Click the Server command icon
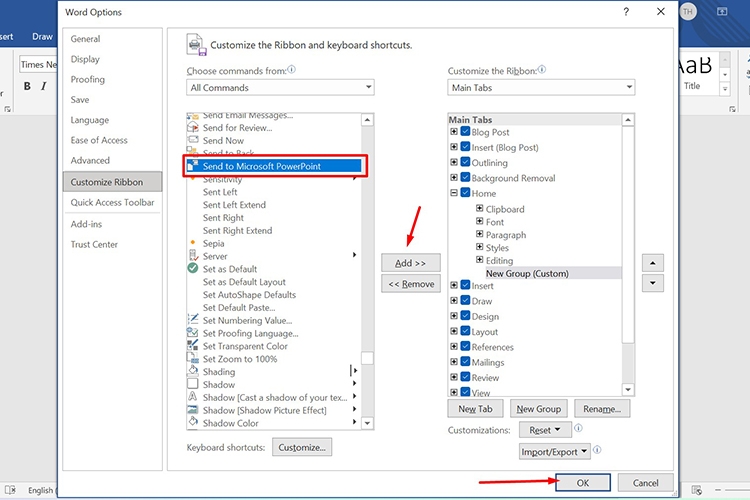 [x=193, y=256]
